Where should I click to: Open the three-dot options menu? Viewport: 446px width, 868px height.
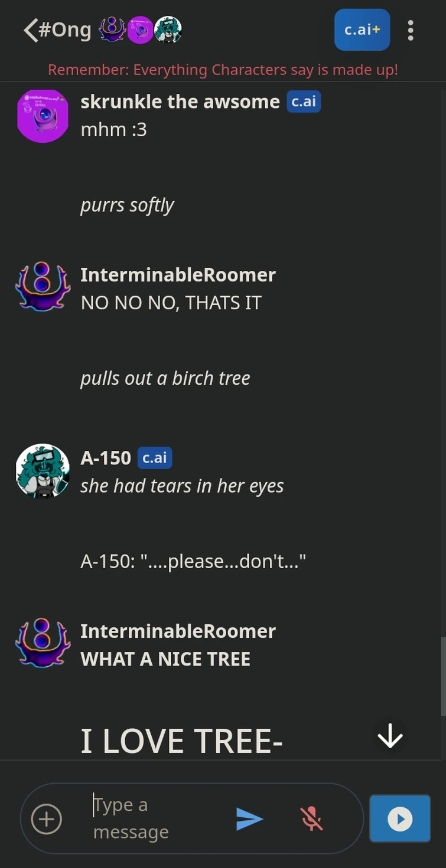tap(410, 30)
